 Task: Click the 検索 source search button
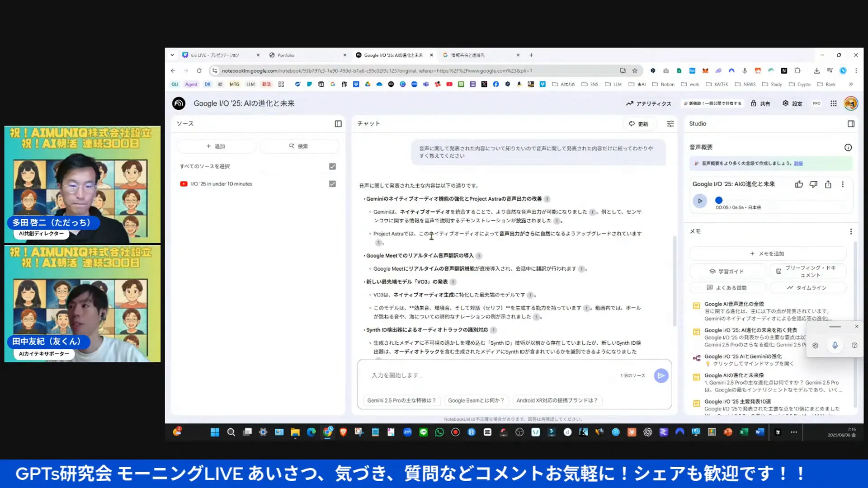299,146
